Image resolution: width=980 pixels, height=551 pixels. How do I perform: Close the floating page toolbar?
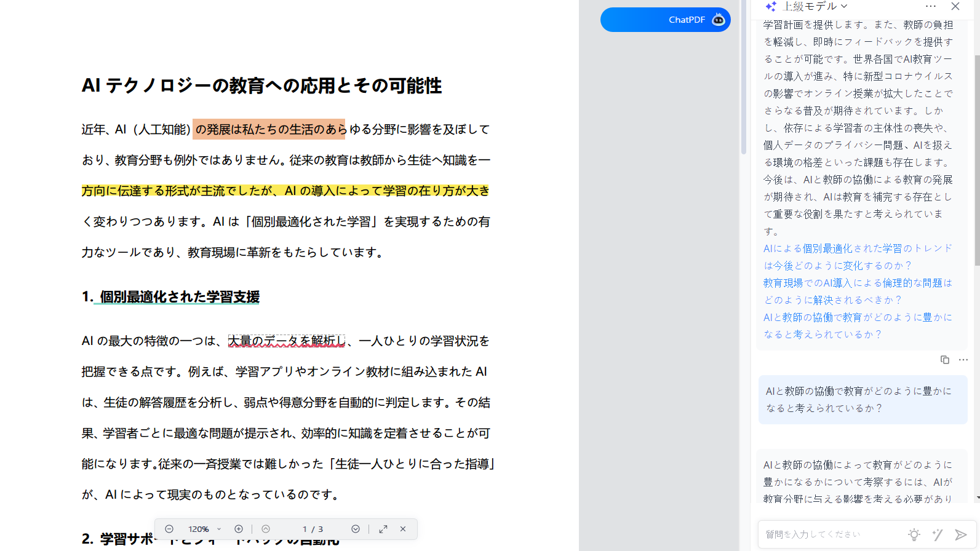403,529
